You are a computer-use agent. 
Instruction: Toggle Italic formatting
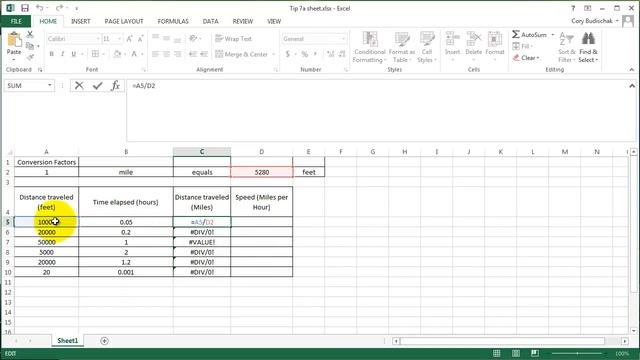point(62,54)
